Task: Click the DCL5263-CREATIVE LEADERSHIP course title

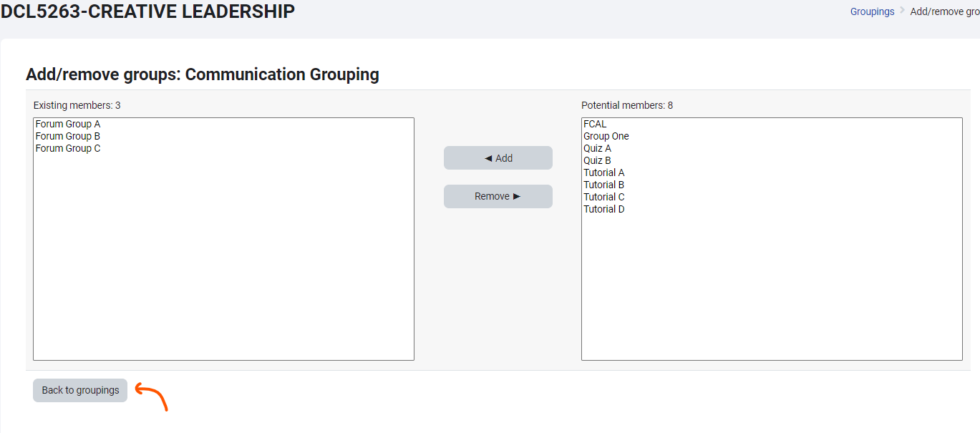Action: (147, 11)
